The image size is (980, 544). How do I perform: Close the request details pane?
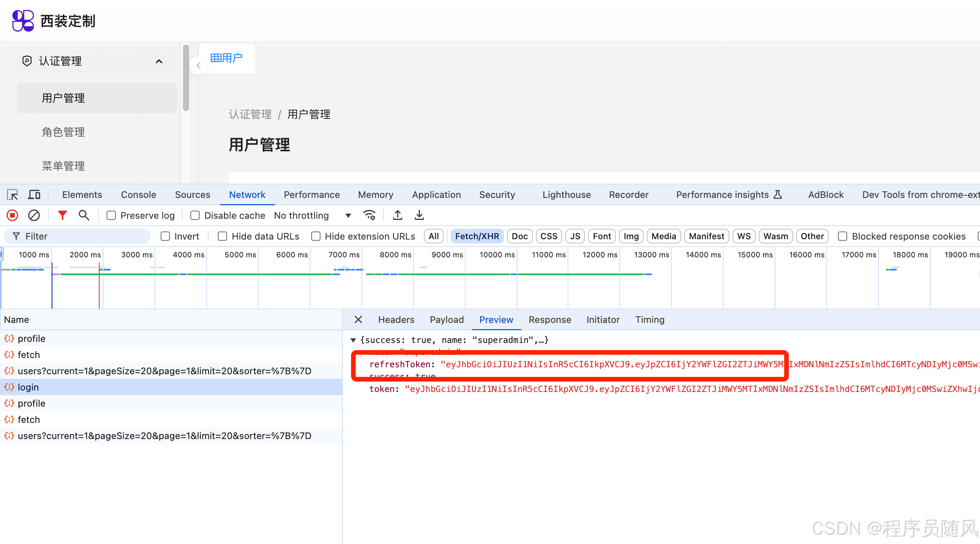pyautogui.click(x=358, y=319)
